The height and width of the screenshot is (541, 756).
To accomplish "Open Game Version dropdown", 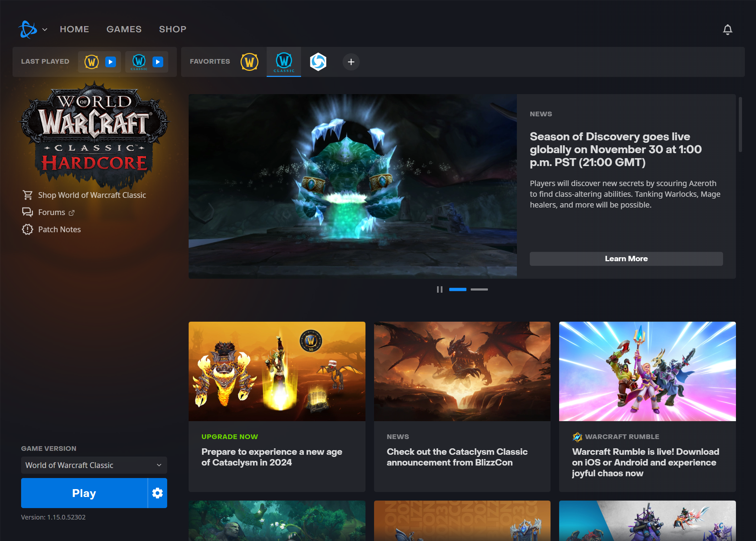I will click(94, 465).
